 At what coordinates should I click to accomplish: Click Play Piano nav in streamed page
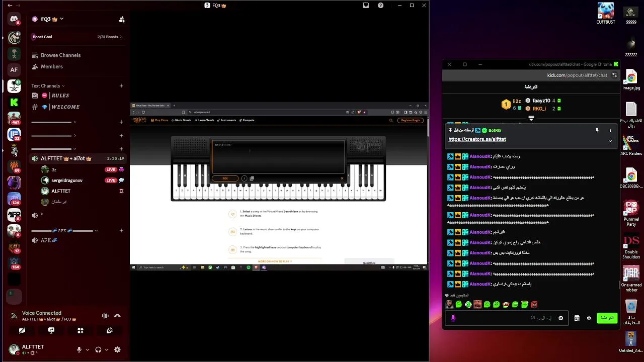click(x=160, y=120)
